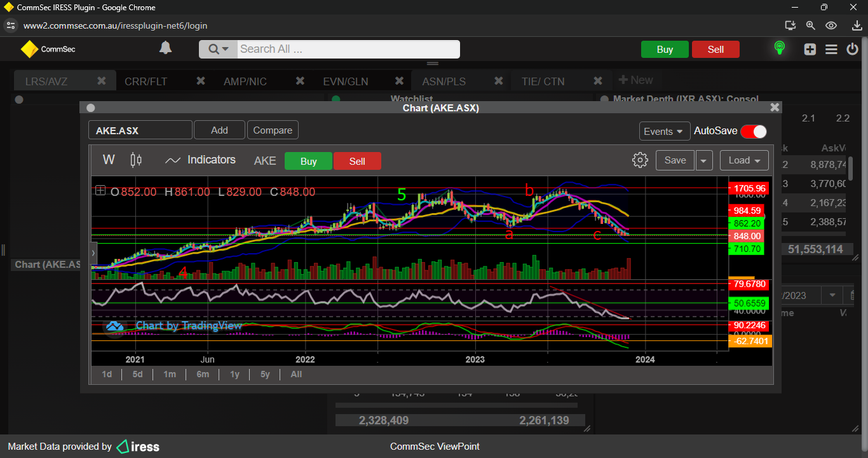
Task: Select the 6m range
Action: [x=203, y=374]
